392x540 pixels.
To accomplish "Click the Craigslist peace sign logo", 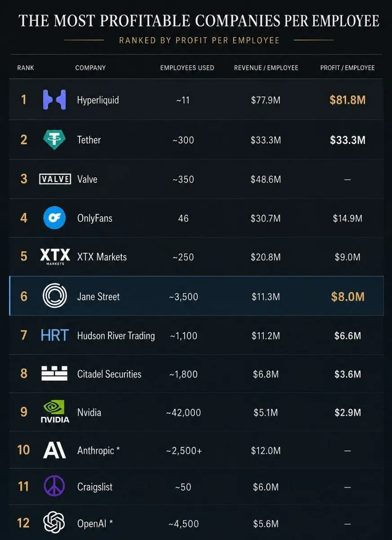I will point(54,486).
